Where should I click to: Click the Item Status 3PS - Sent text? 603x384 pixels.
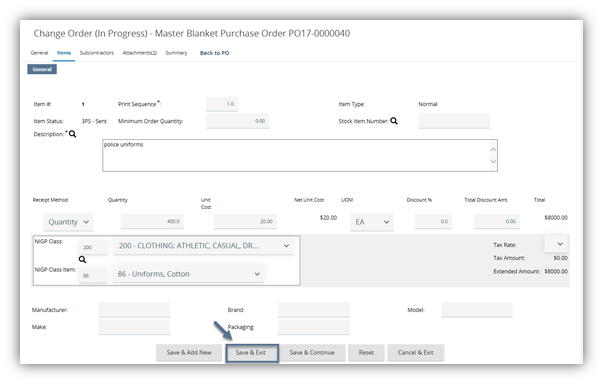(x=94, y=121)
